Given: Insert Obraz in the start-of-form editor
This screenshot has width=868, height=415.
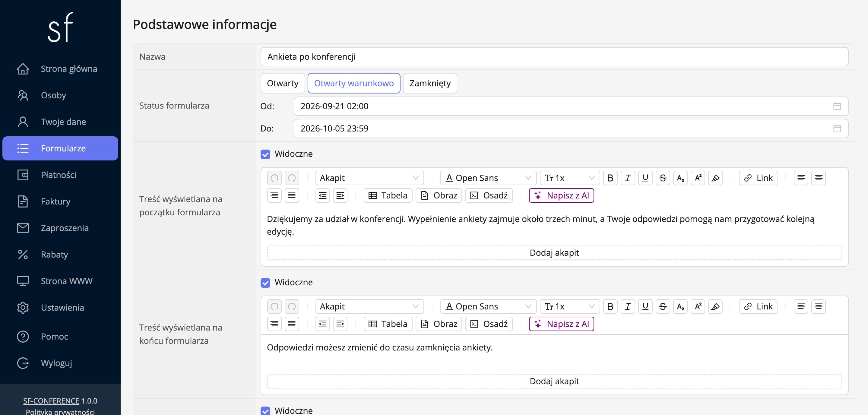Looking at the screenshot, I should pos(439,195).
